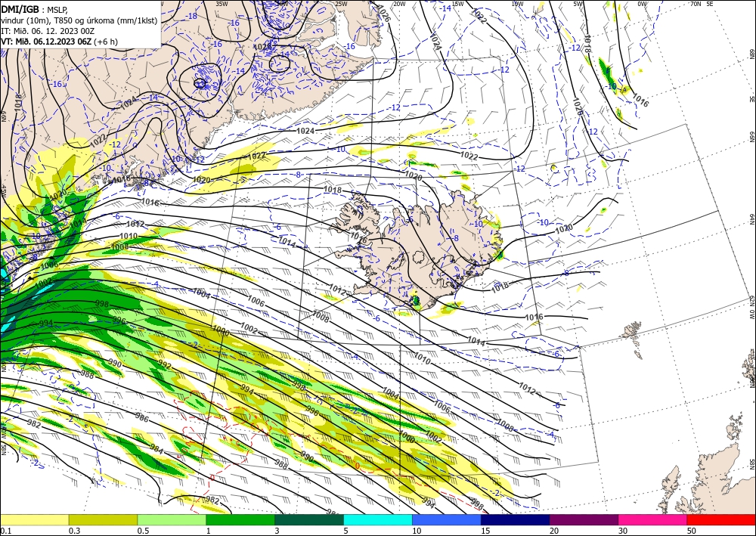Pick the blue 10–15 legend swatch
The width and height of the screenshot is (756, 536).
(x=447, y=519)
